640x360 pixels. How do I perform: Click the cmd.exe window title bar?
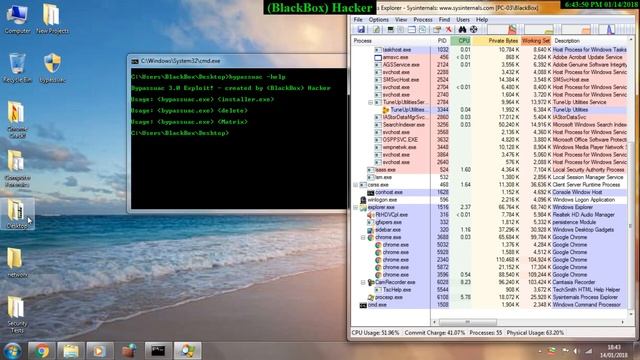click(x=238, y=61)
